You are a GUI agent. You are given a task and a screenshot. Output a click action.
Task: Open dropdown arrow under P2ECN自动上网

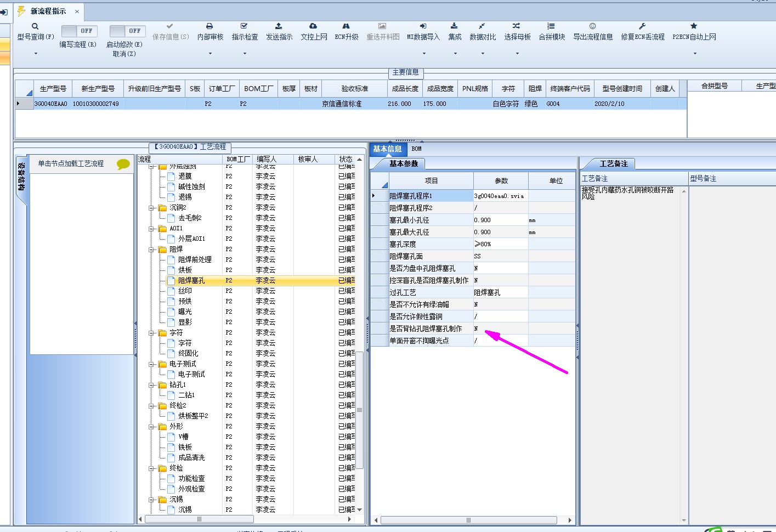(x=695, y=54)
